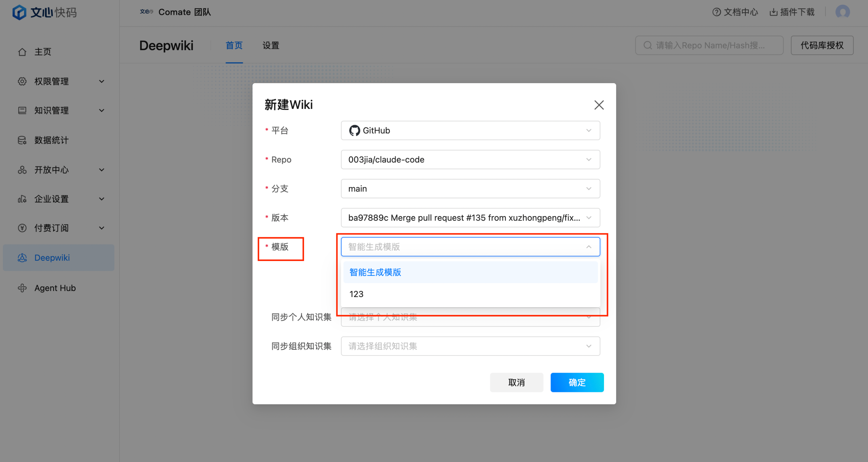Click the 确定 confirm button
Image resolution: width=868 pixels, height=462 pixels.
point(577,382)
